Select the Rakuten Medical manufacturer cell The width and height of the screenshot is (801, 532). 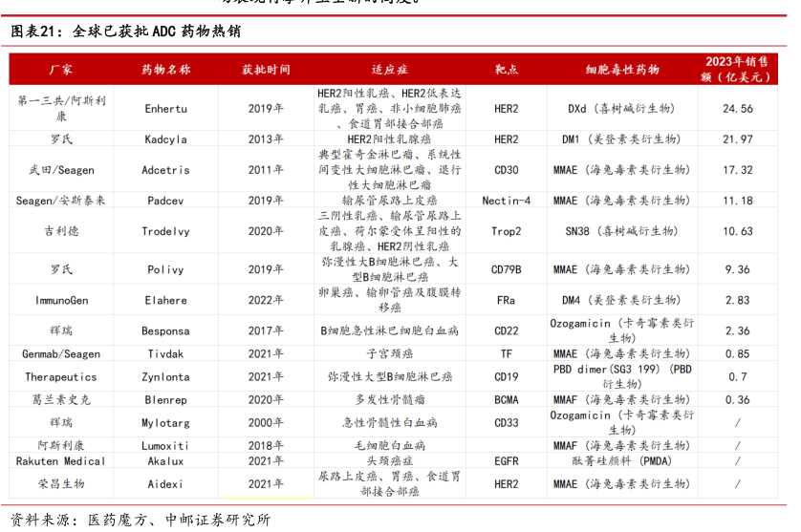point(61,460)
